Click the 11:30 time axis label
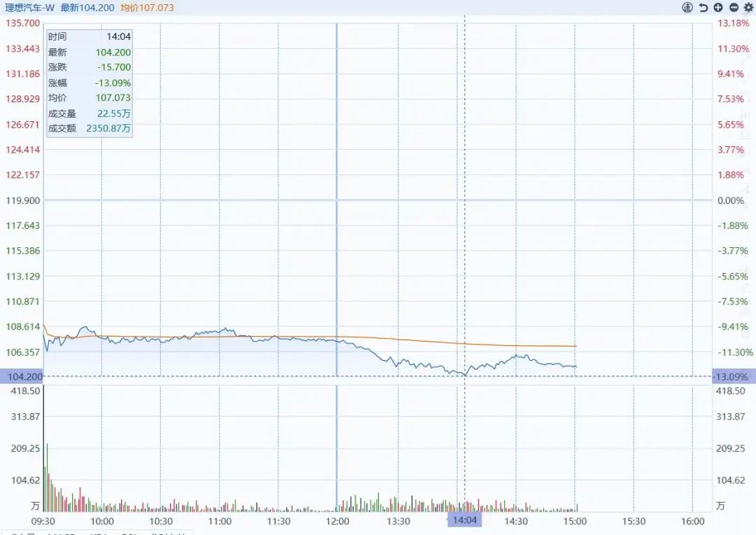 [278, 521]
